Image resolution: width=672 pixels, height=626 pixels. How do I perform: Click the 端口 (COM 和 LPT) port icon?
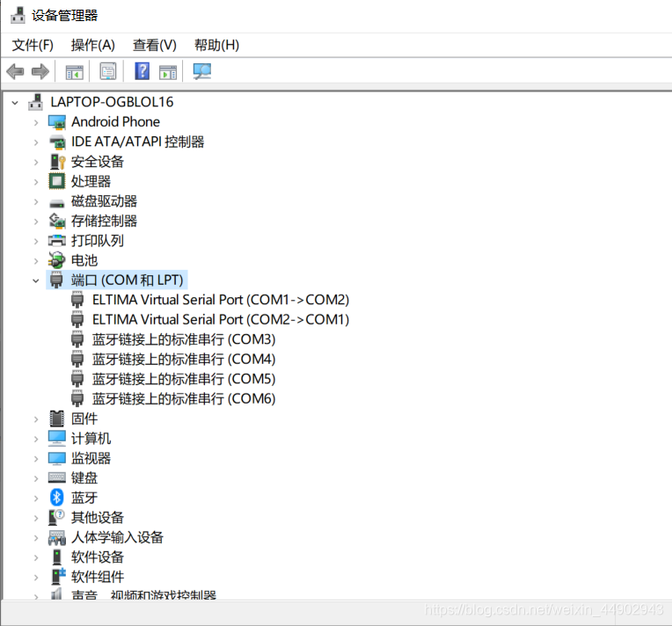pyautogui.click(x=56, y=280)
